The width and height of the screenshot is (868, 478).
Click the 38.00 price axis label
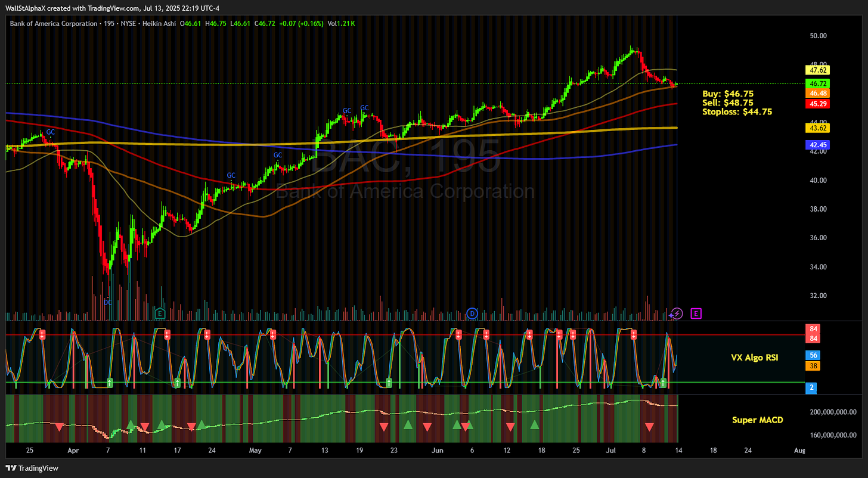[818, 209]
